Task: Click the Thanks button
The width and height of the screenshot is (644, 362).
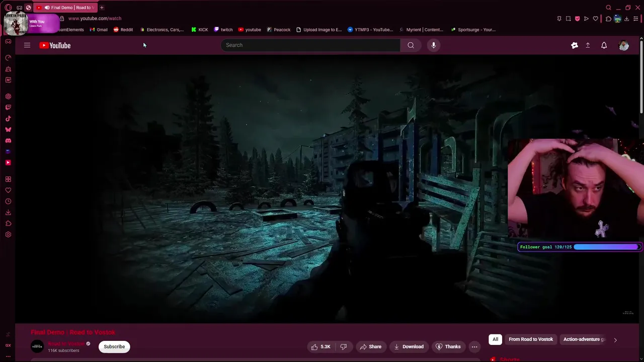Action: click(x=448, y=346)
